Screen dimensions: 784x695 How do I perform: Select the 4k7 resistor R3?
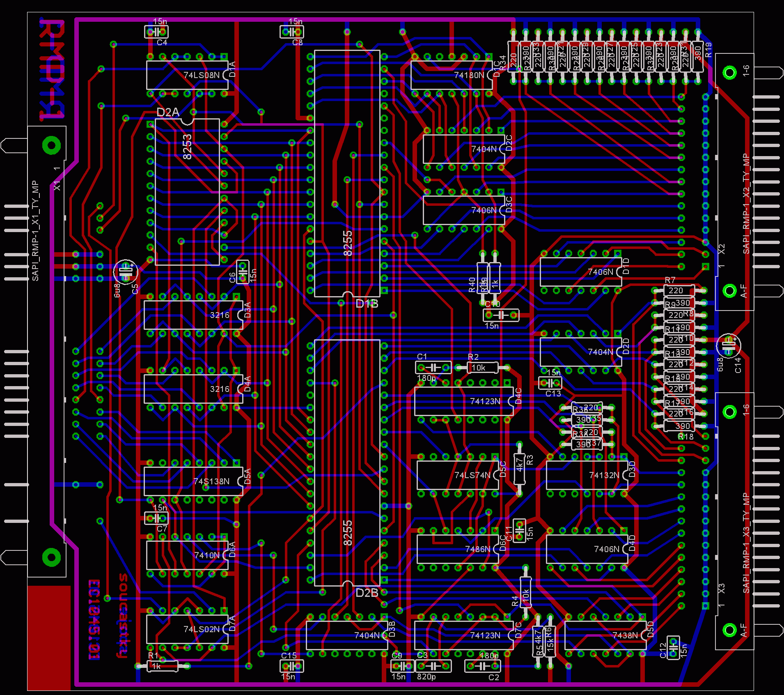coord(519,469)
